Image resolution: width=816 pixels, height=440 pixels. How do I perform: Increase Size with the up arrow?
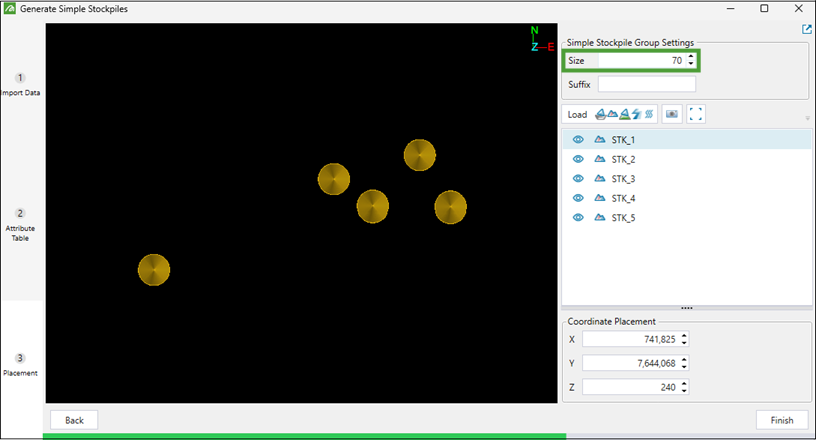[691, 57]
